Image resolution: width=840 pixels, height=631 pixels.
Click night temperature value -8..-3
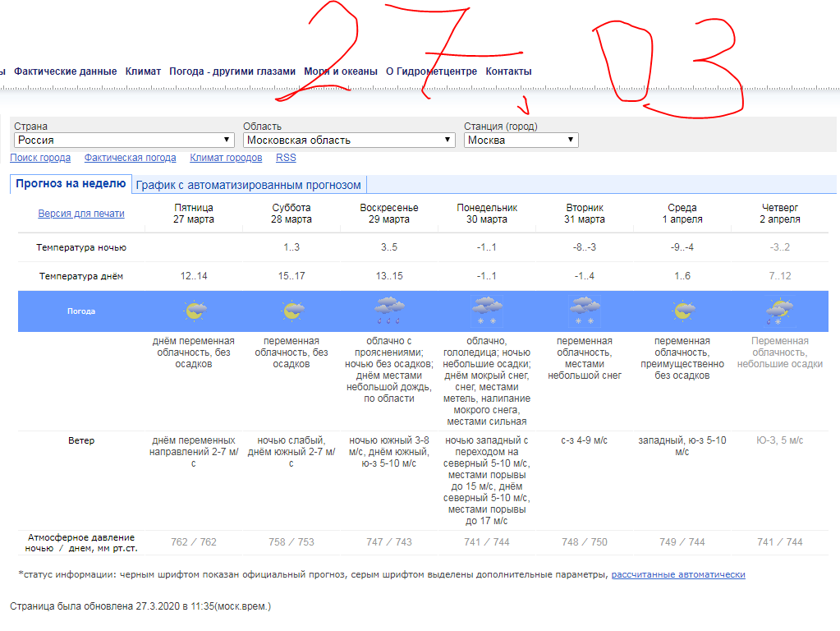point(585,247)
